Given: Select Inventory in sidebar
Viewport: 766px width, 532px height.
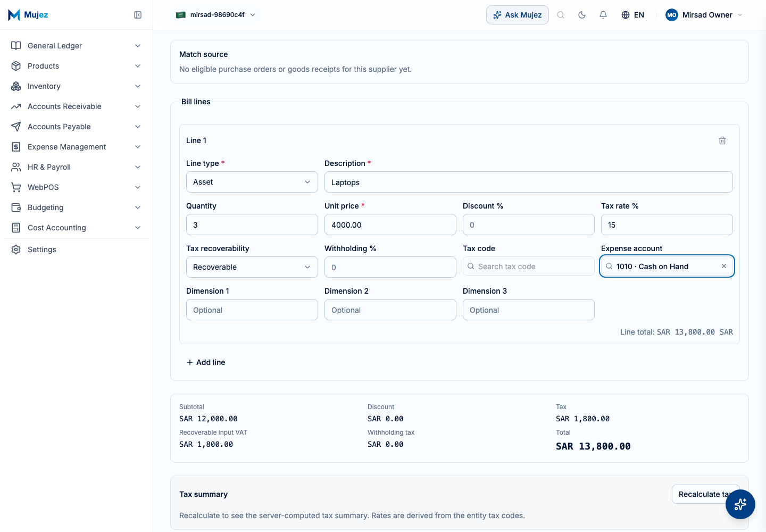Looking at the screenshot, I should [x=76, y=86].
